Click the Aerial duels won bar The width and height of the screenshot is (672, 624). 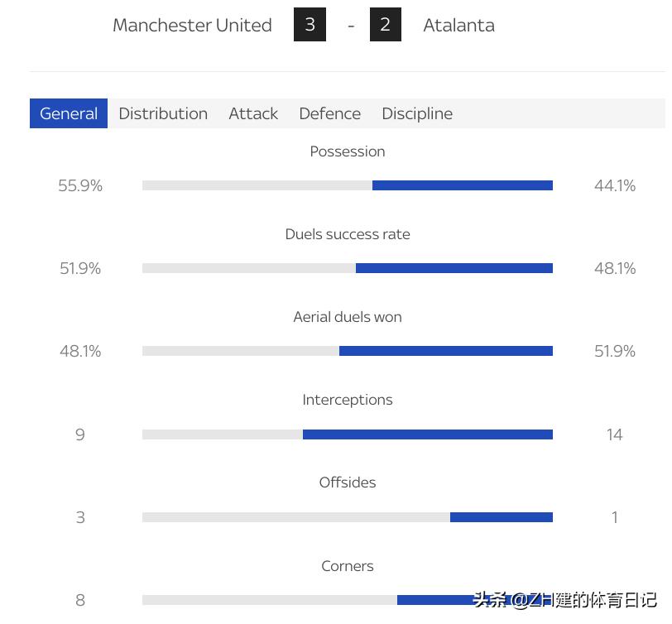[x=348, y=351]
